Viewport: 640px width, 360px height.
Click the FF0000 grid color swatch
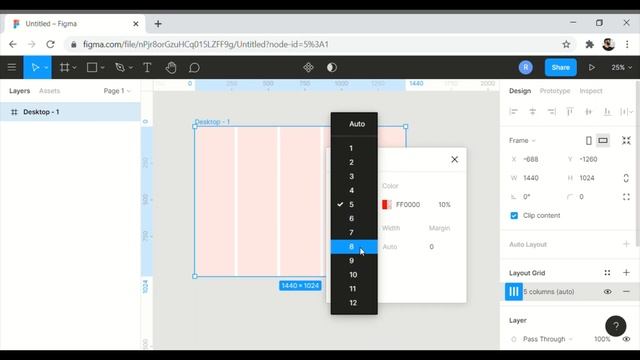point(387,204)
